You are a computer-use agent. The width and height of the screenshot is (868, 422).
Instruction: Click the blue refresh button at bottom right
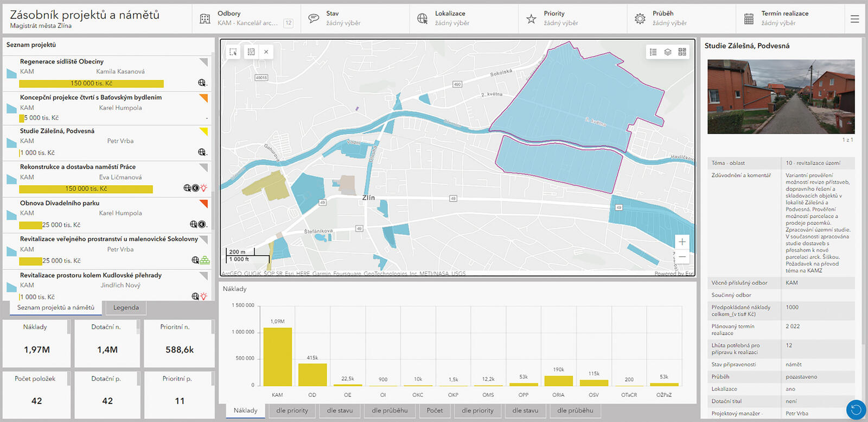tap(856, 409)
